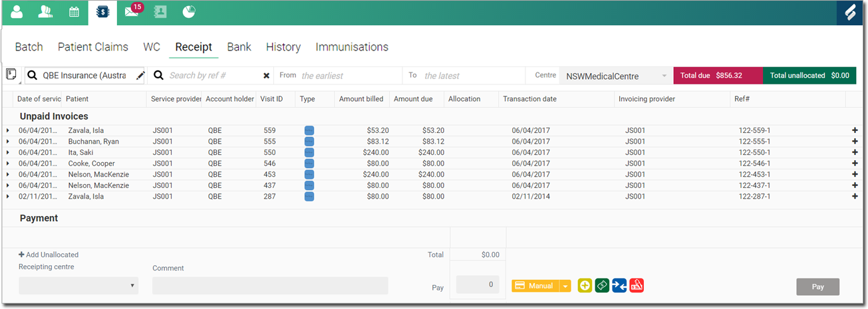Clear the ref search with the X icon

[x=267, y=76]
